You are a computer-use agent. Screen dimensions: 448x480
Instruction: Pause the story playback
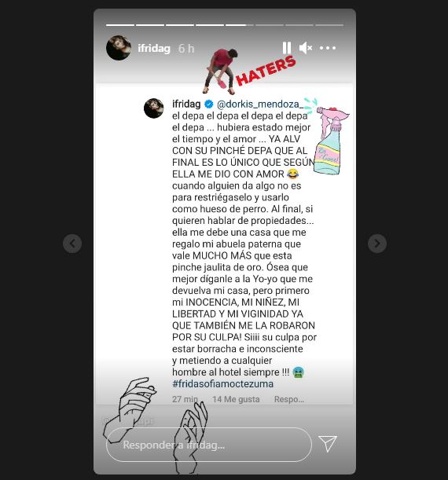(x=287, y=48)
